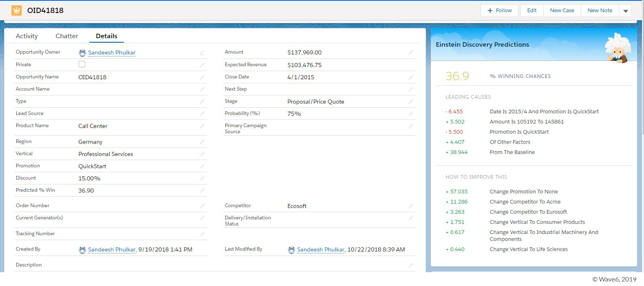Viewport: 644px width, 286px height.
Task: Open Sandeesh Phulkar owner link
Action: pos(112,53)
